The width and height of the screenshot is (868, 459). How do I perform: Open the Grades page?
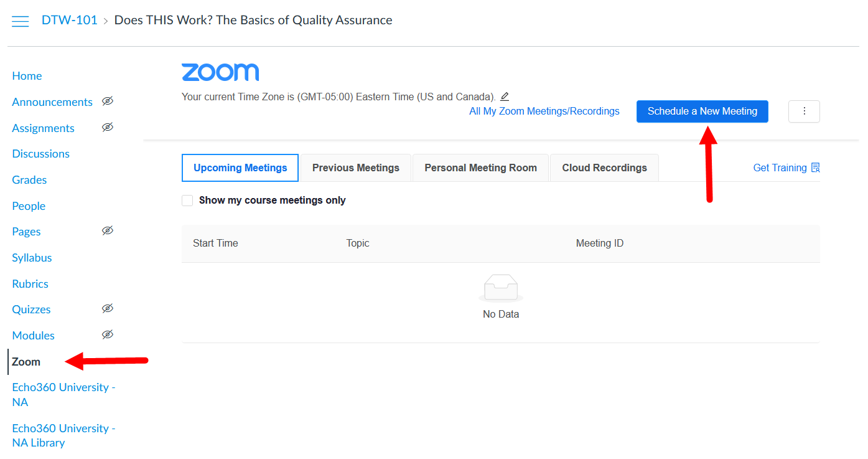(x=29, y=180)
